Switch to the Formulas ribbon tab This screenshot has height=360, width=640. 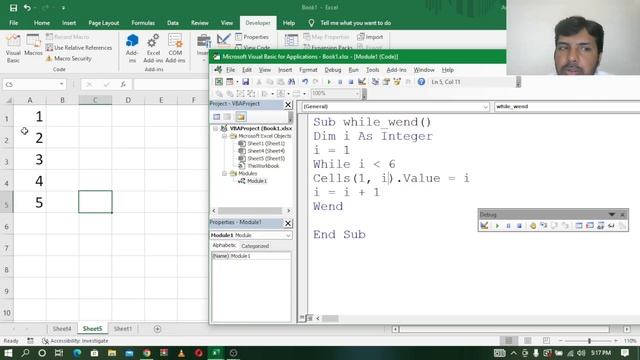[143, 23]
